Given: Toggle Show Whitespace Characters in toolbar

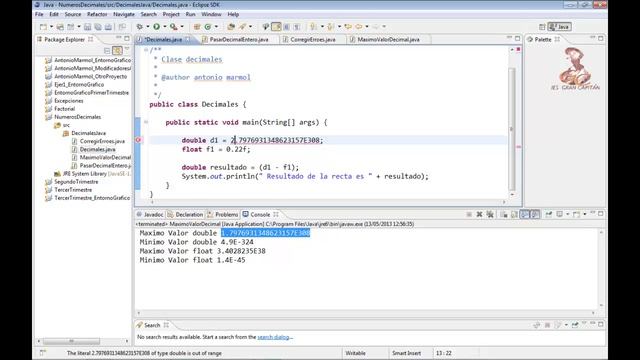Looking at the screenshot, I should pos(297,27).
